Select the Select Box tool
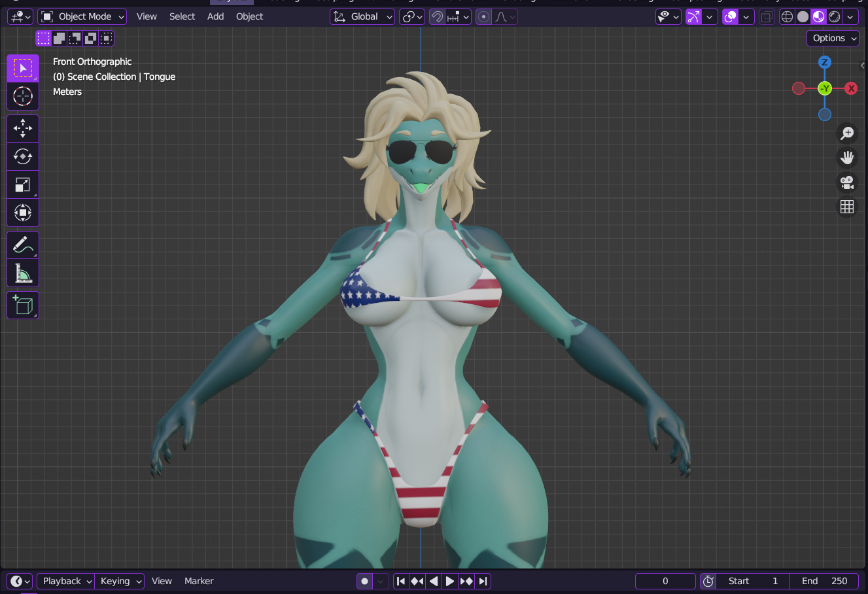Viewport: 868px width, 594px height. tap(23, 68)
